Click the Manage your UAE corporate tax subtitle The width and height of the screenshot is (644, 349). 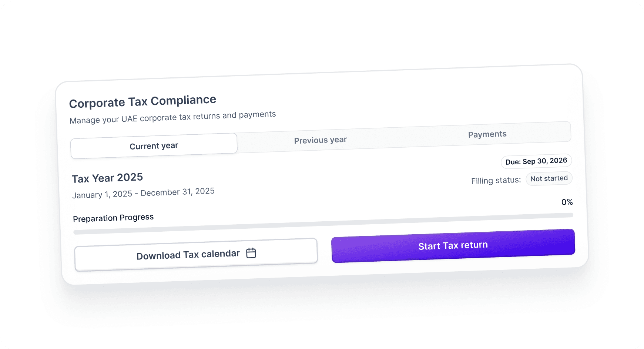tap(172, 117)
